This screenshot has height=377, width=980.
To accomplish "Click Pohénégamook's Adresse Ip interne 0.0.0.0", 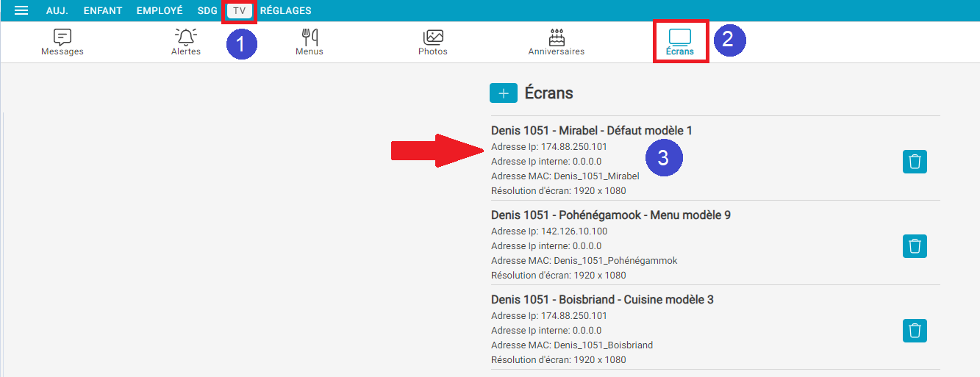I will pos(546,246).
